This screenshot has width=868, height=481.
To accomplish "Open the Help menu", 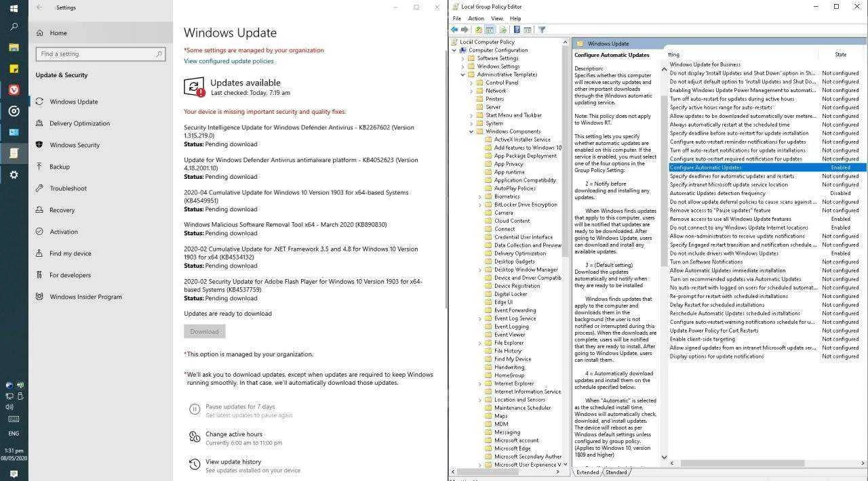I will point(515,18).
